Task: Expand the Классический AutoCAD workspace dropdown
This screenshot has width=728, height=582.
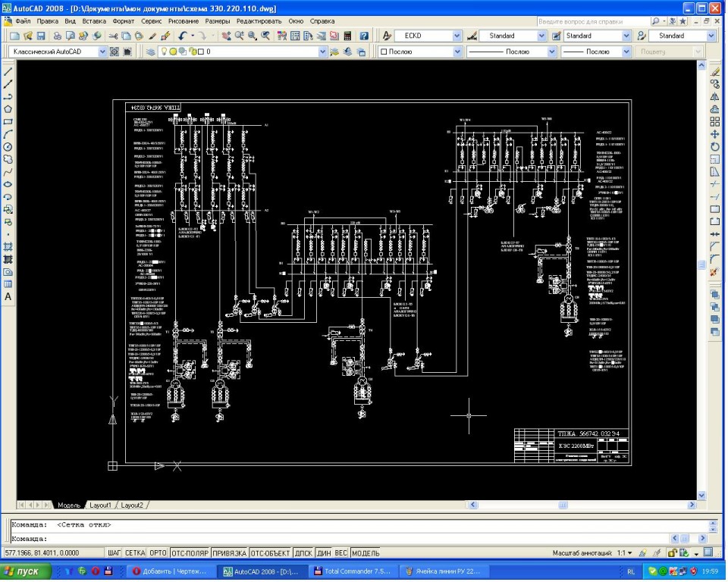Action: [102, 52]
